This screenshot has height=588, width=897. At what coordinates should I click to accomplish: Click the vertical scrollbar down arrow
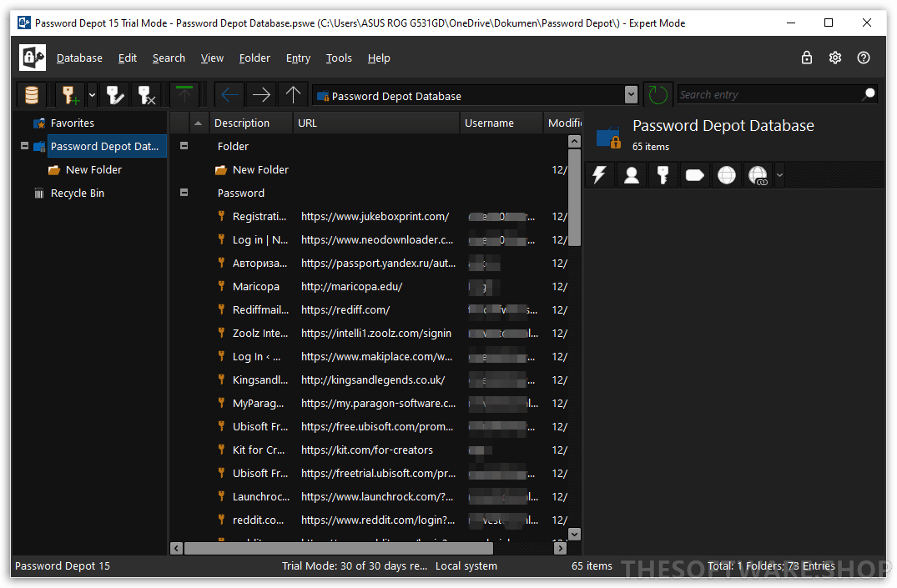pyautogui.click(x=574, y=535)
